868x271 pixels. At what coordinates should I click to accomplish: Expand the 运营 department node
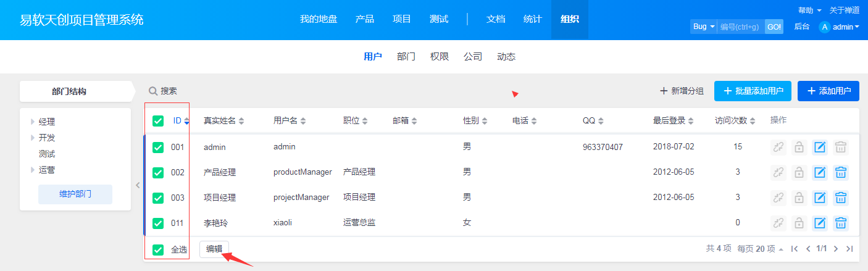pyautogui.click(x=33, y=170)
